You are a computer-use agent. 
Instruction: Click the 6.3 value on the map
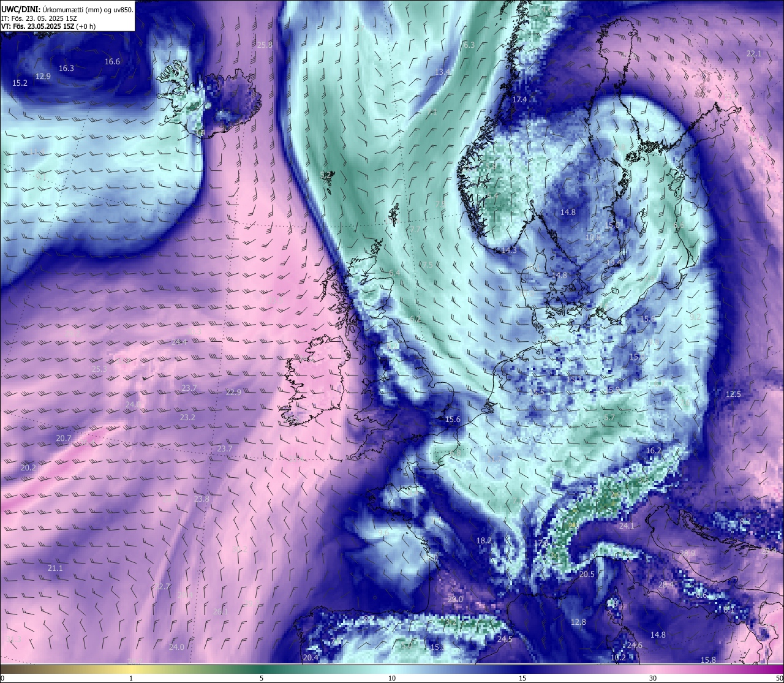click(x=469, y=45)
